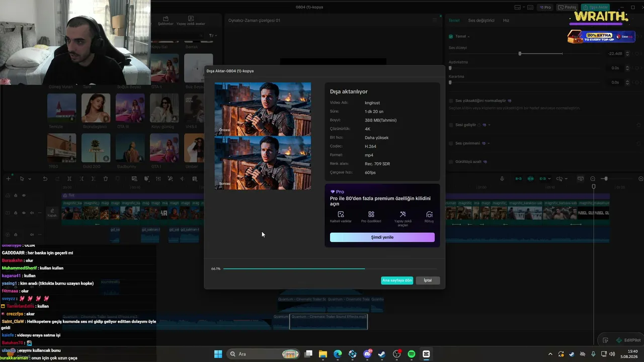The height and width of the screenshot is (362, 644).
Task: Click the Windows taskbar search box
Action: point(264,354)
